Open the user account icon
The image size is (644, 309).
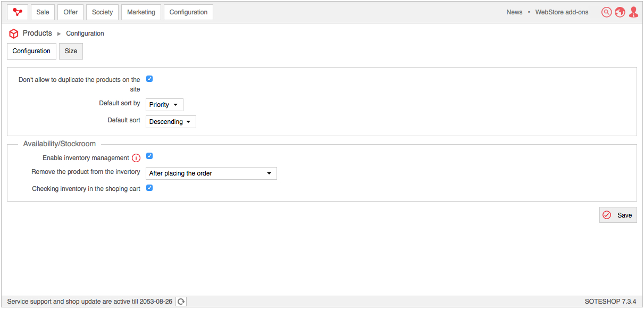pos(633,12)
